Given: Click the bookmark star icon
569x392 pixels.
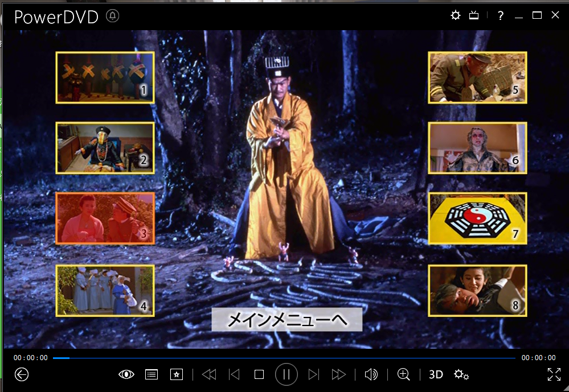Looking at the screenshot, I should [x=177, y=374].
